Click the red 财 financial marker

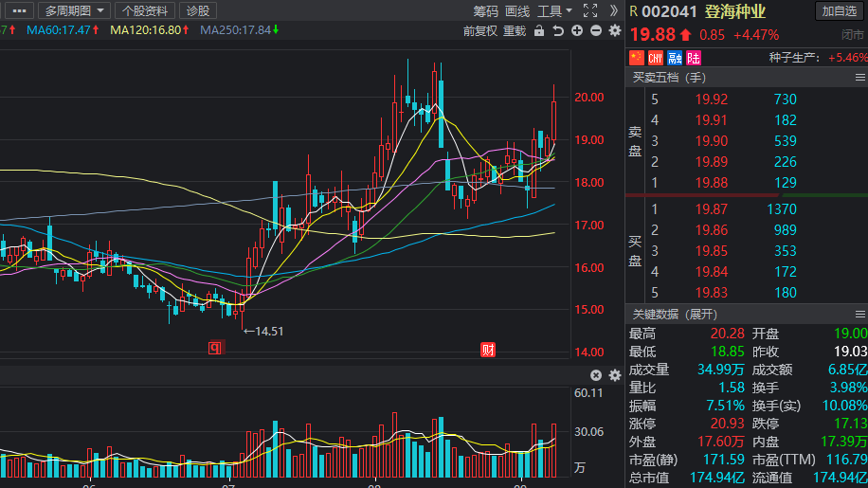488,349
